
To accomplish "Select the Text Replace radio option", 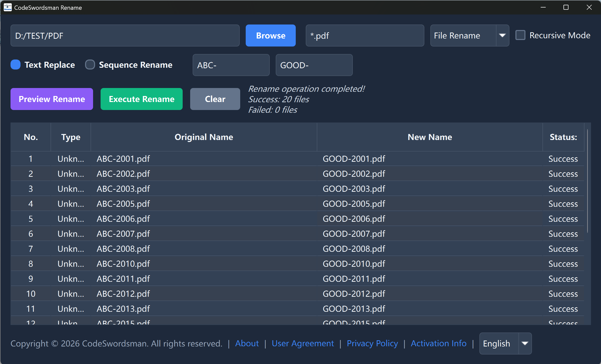I will [x=16, y=65].
